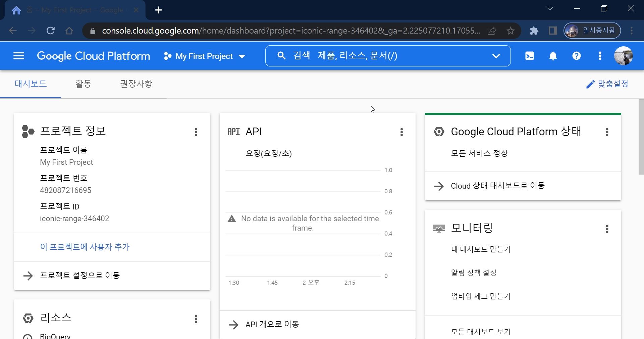Click the page vertical scrollbar thumb
644x339 pixels.
coord(641,137)
